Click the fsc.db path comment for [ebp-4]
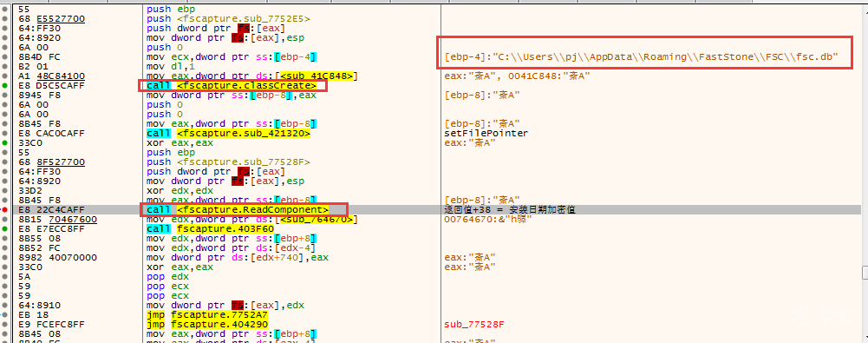 [x=641, y=57]
